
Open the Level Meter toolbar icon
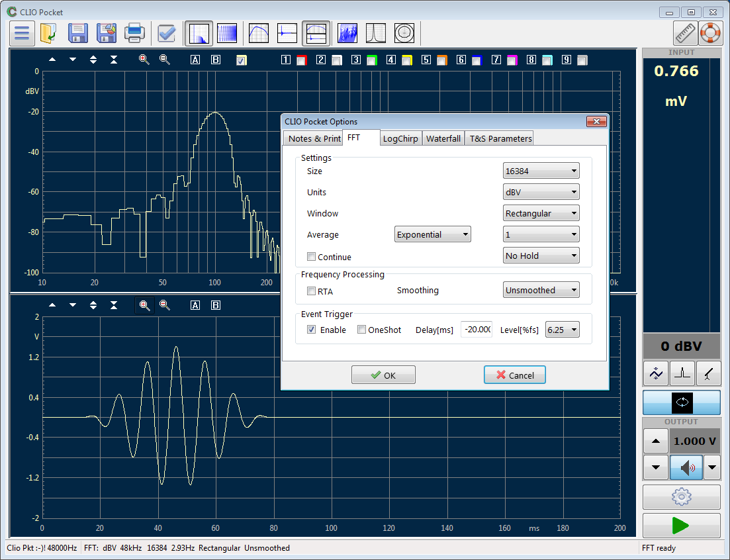point(404,33)
